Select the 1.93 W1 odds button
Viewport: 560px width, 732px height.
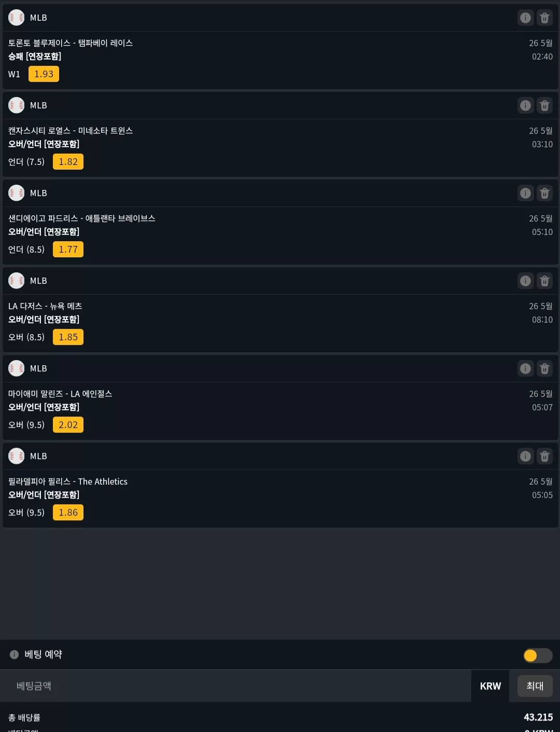[44, 74]
